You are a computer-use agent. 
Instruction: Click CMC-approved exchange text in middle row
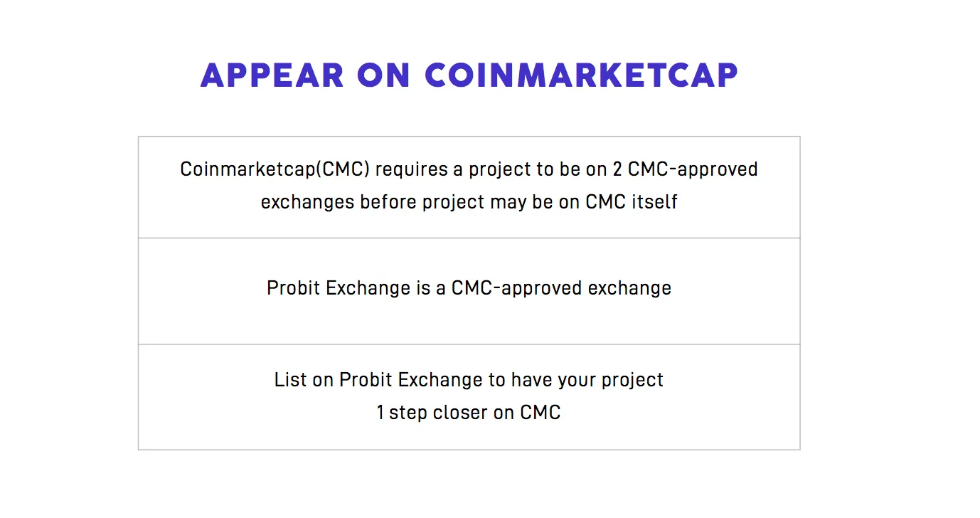[x=561, y=288]
